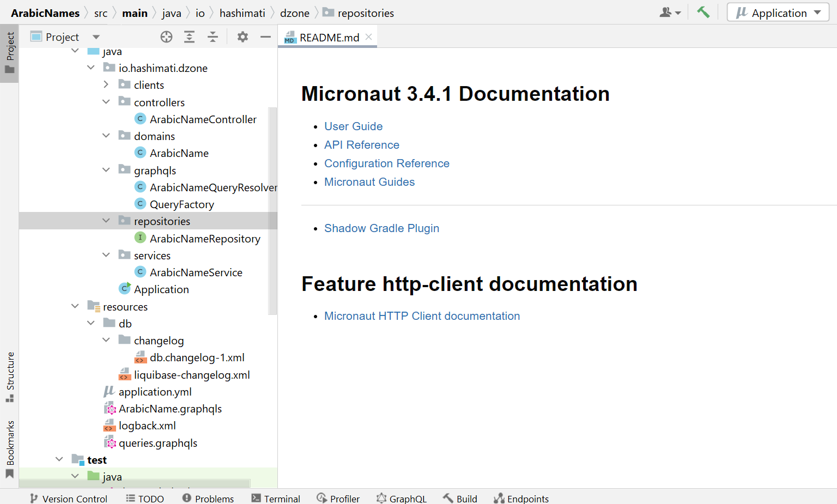837x504 pixels.
Task: Click the Project tree vertical scrollbar
Action: tap(272, 211)
